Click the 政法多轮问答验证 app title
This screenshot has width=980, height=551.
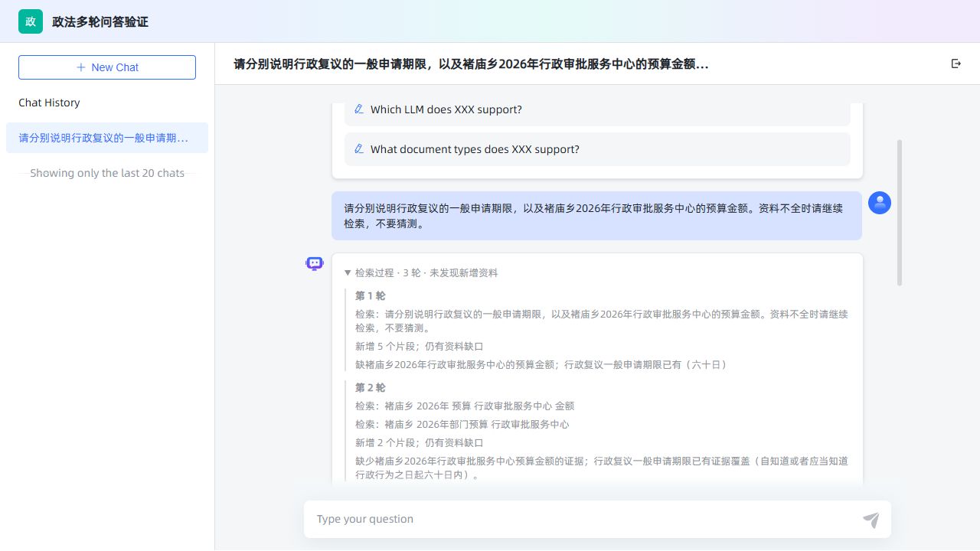pyautogui.click(x=100, y=21)
